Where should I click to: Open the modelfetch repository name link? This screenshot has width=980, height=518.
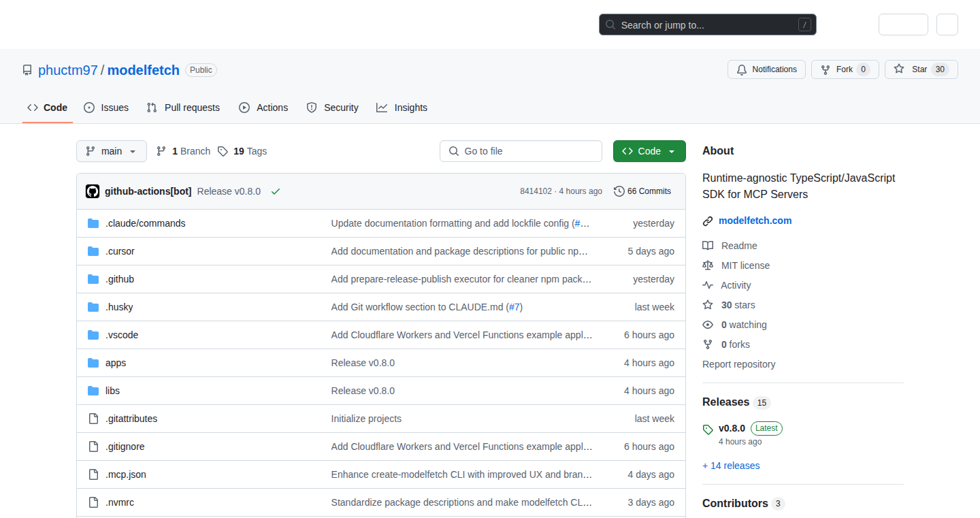click(x=144, y=70)
